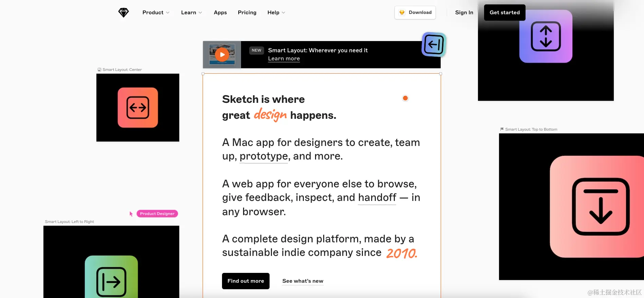The image size is (644, 298).
Task: Click the Sketch icon in Download button
Action: [402, 13]
